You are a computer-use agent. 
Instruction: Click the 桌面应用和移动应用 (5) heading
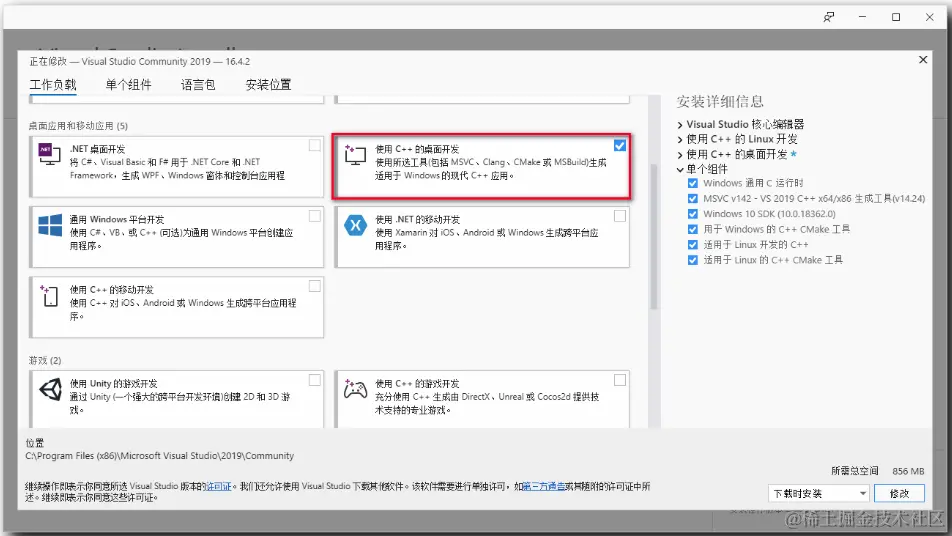78,126
